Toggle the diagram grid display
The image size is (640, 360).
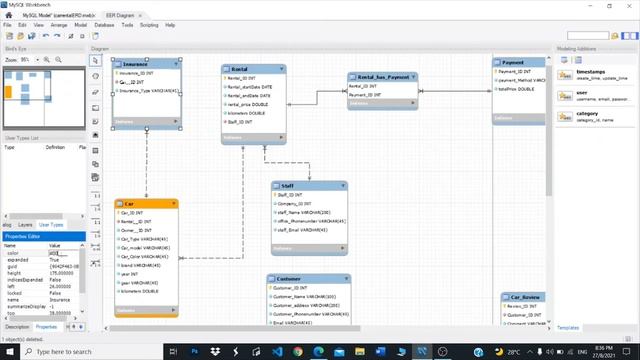[71, 36]
